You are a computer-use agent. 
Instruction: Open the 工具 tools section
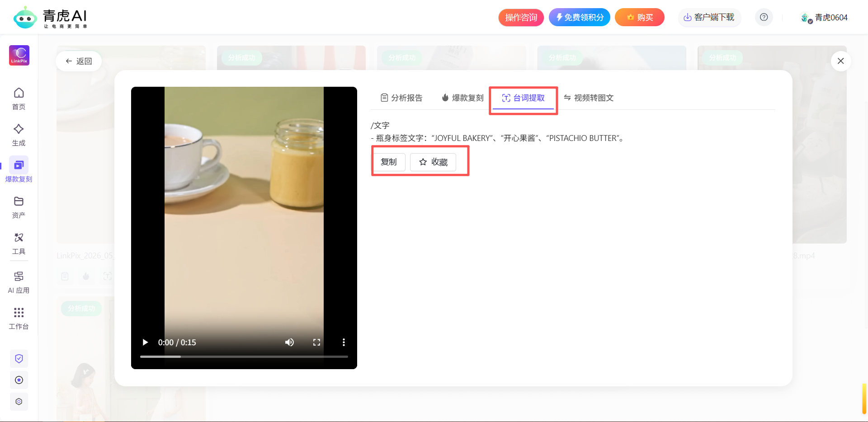[x=19, y=243]
